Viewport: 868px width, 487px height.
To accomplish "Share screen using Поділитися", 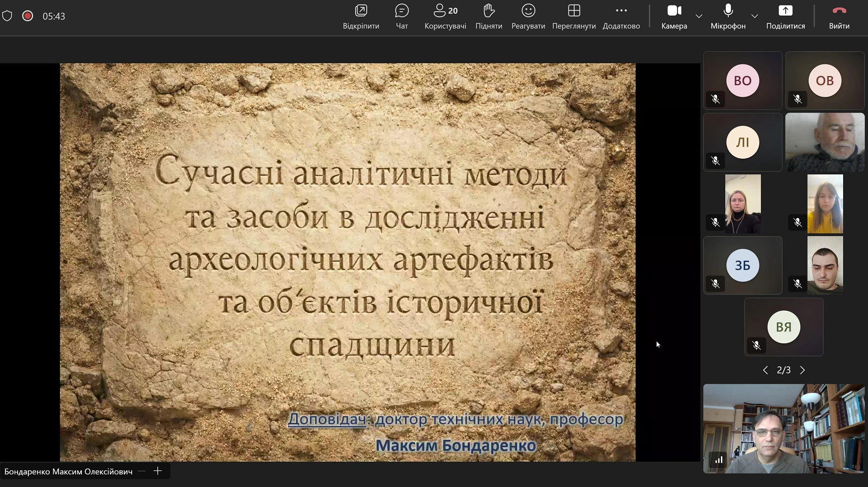I will [785, 16].
